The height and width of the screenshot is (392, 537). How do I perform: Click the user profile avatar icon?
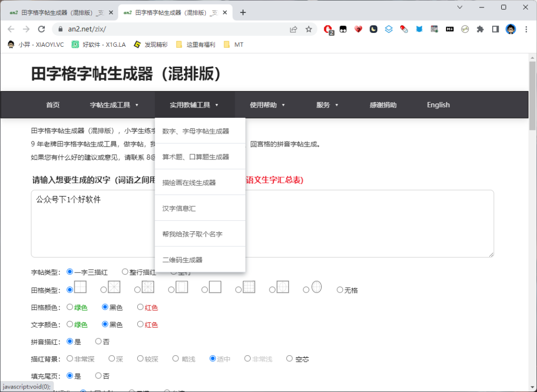click(511, 29)
